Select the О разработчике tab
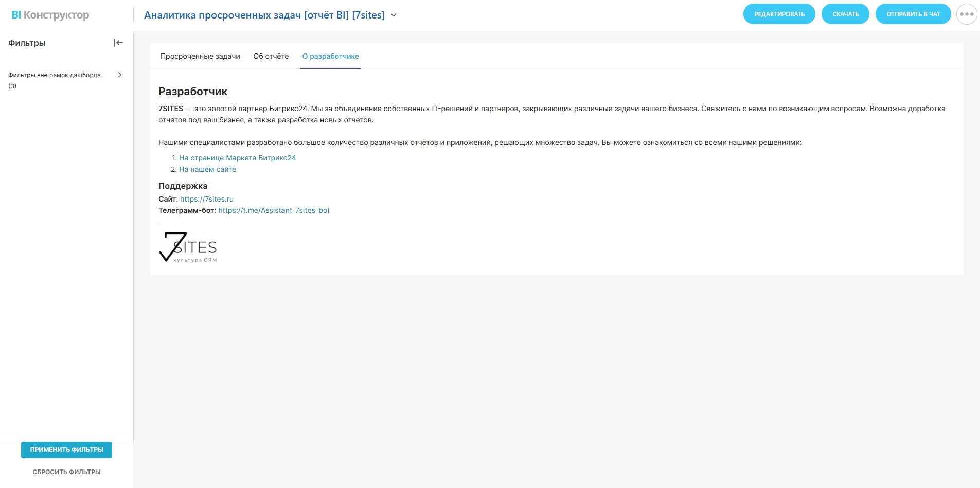Image resolution: width=980 pixels, height=488 pixels. (330, 56)
